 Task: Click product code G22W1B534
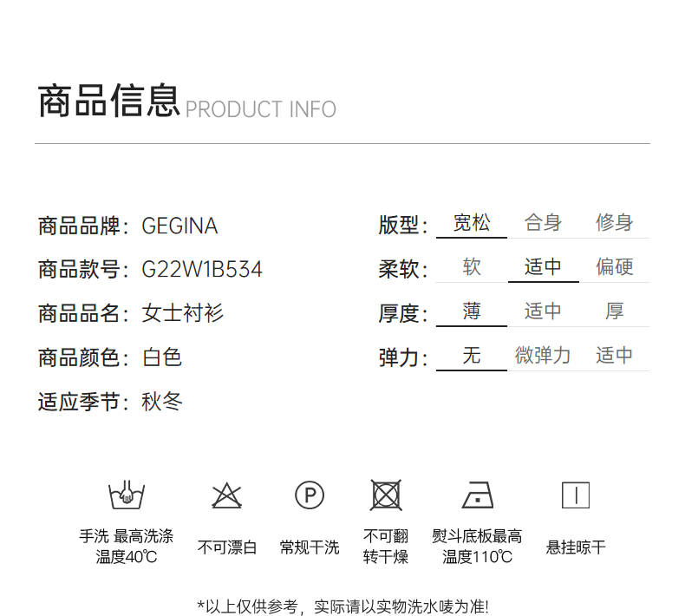click(202, 270)
